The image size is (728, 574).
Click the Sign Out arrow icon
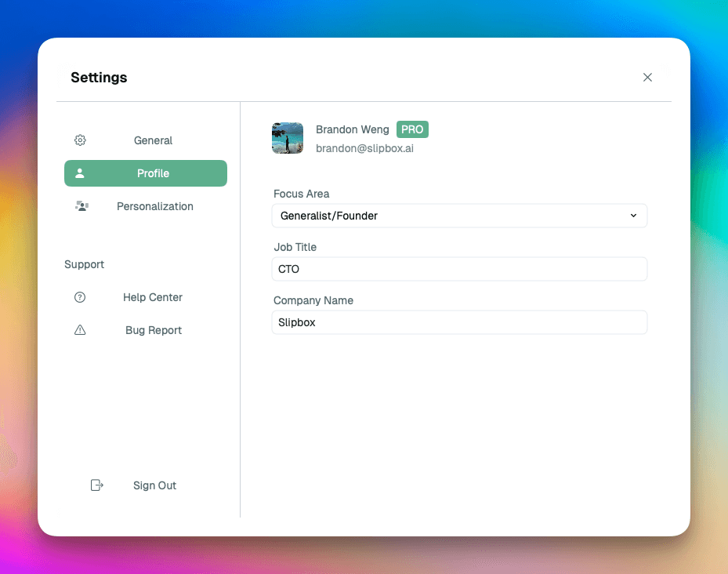96,485
